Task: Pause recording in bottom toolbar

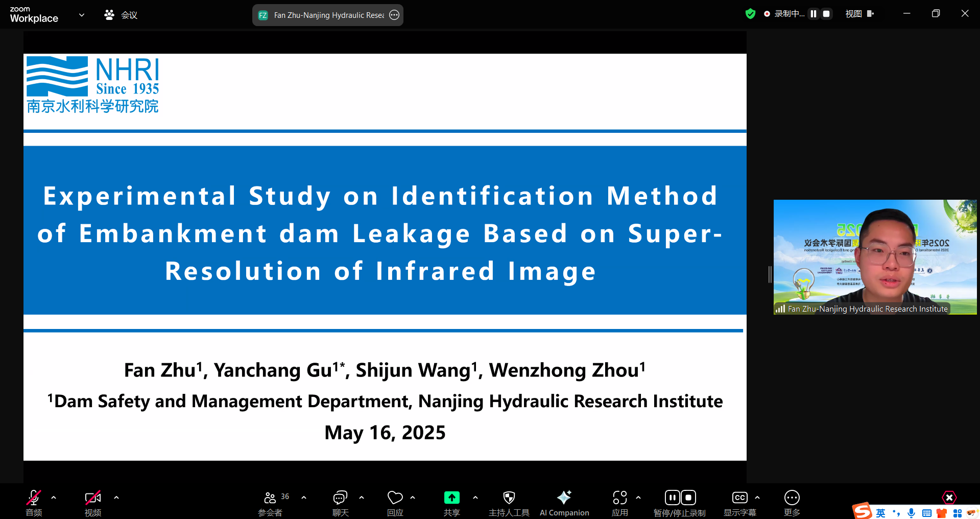Action: 673,498
